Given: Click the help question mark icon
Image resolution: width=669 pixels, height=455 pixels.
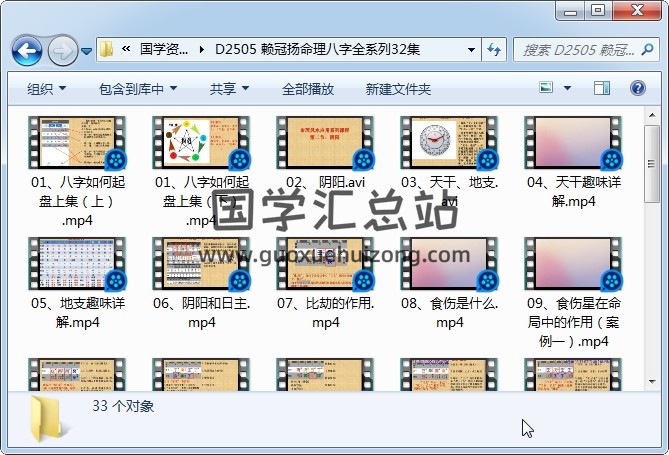Looking at the screenshot, I should [x=635, y=89].
